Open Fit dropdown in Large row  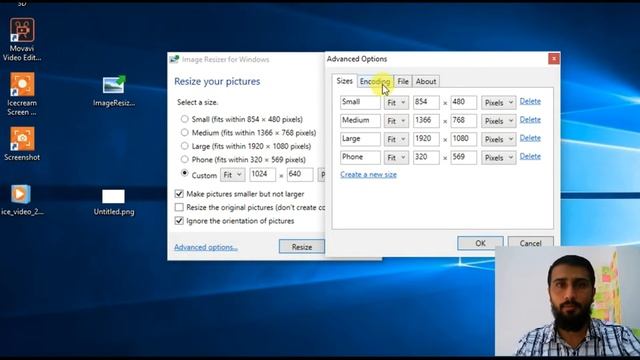pos(396,139)
